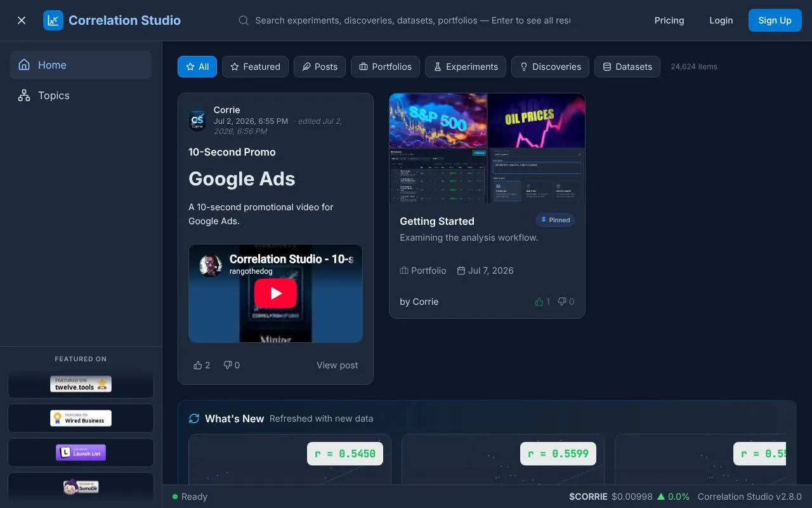Filter by Experiments
This screenshot has width=812, height=508.
[466, 67]
